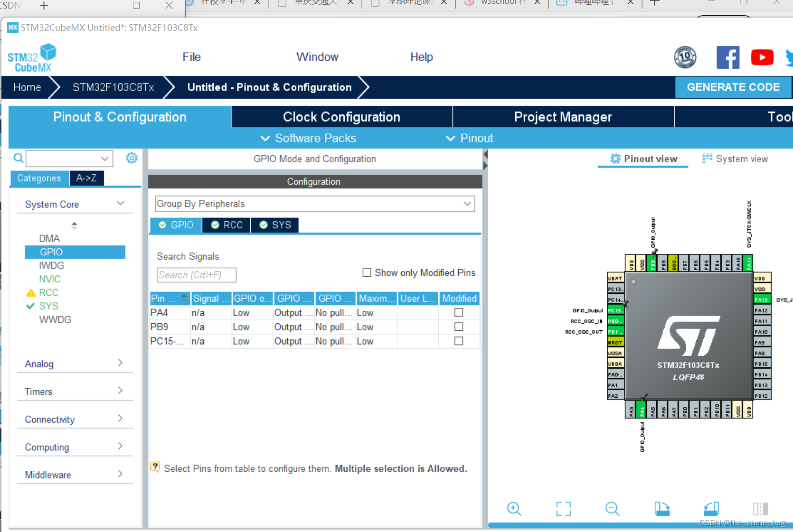The image size is (793, 532).
Task: Select green pin PB9 on the chip
Action: tap(653, 263)
